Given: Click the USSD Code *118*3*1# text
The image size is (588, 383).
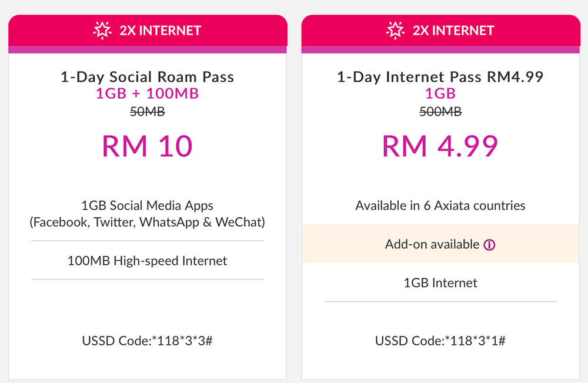Looking at the screenshot, I should (x=440, y=341).
